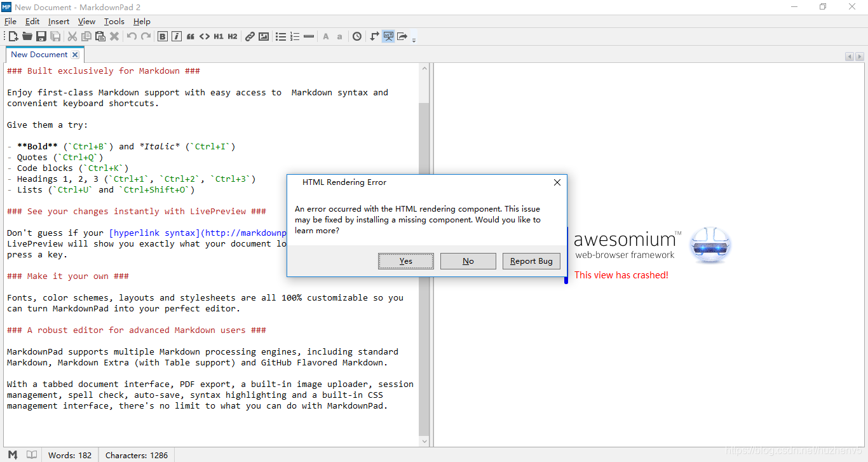Create unordered bullet list icon
This screenshot has width=868, height=462.
click(281, 36)
